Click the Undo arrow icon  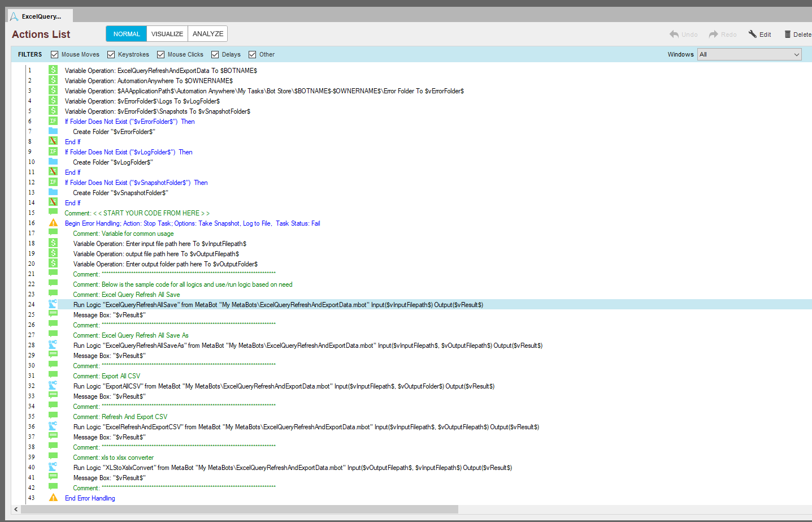pyautogui.click(x=674, y=34)
